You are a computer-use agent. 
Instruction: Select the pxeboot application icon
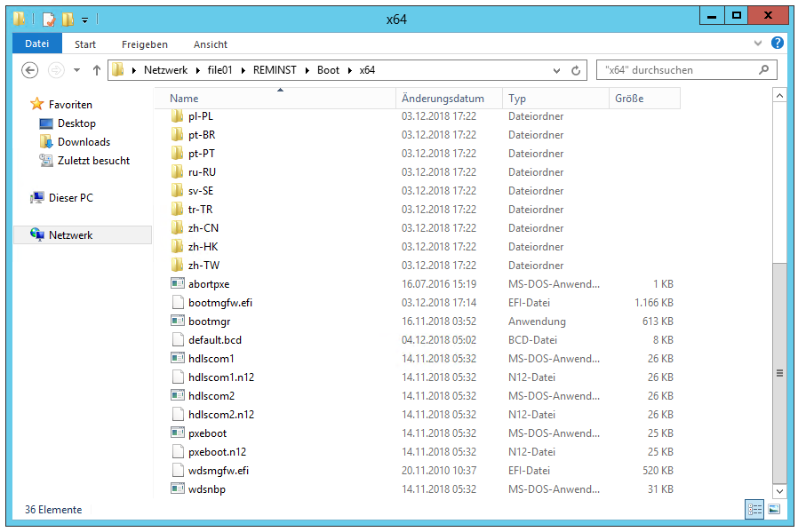(177, 433)
